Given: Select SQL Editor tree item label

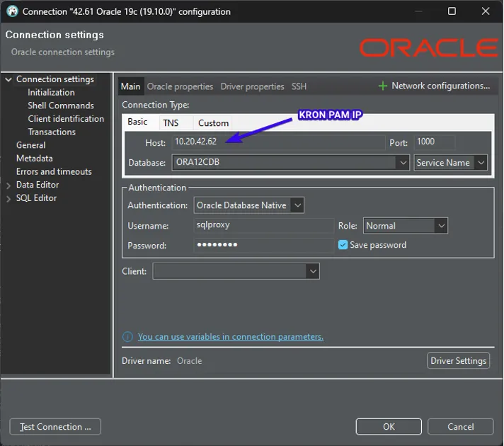Looking at the screenshot, I should coord(36,198).
